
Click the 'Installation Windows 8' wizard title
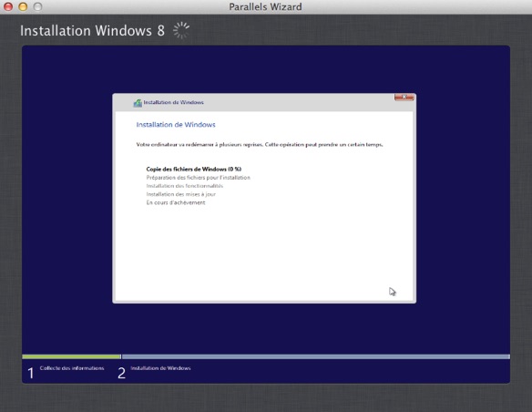click(x=92, y=31)
